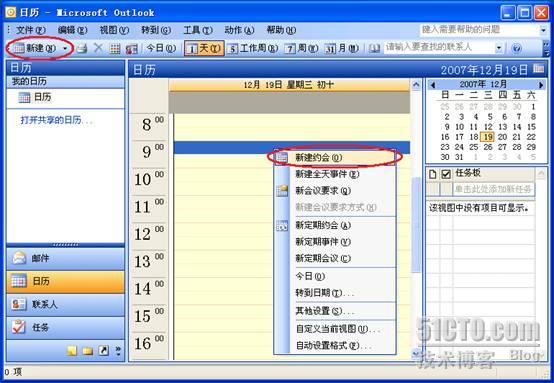Click the Outlook icon in the title bar

[x=11, y=13]
